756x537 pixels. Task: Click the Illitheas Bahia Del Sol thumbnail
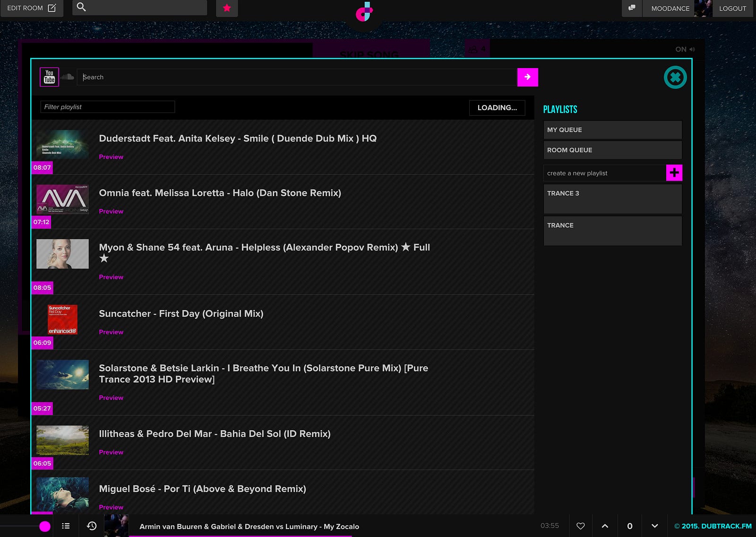pyautogui.click(x=62, y=440)
